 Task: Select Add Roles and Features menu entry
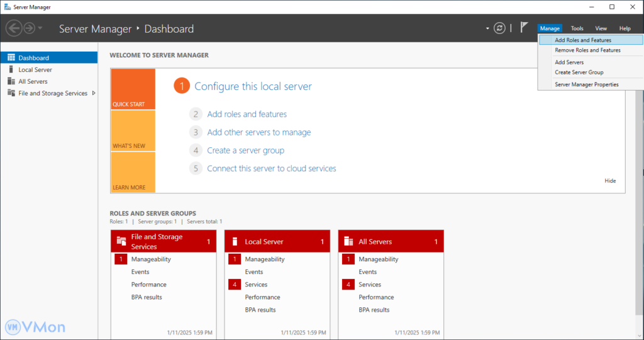click(583, 40)
